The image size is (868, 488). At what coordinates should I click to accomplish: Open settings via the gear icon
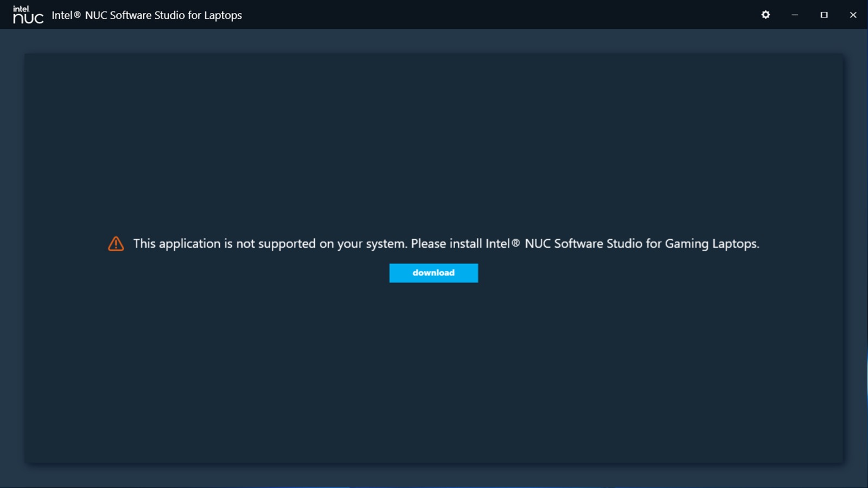(x=765, y=15)
